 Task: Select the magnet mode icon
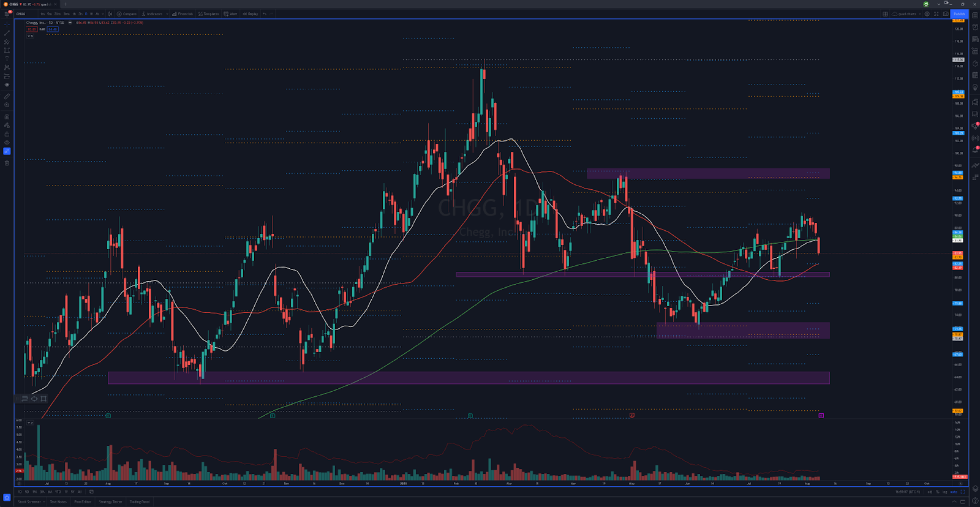[x=7, y=116]
